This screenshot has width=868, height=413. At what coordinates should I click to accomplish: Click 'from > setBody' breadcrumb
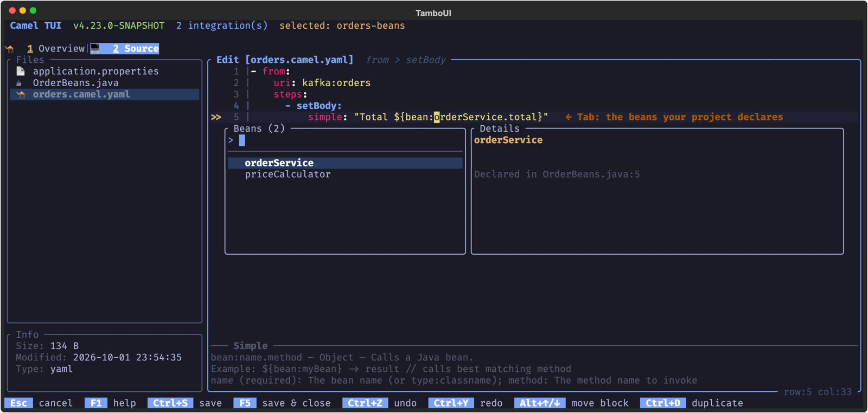406,60
